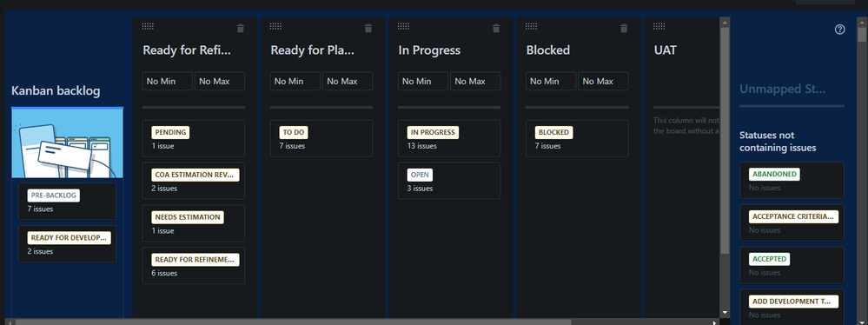Click No Min field in In Progress column
868x325 pixels.
click(423, 81)
